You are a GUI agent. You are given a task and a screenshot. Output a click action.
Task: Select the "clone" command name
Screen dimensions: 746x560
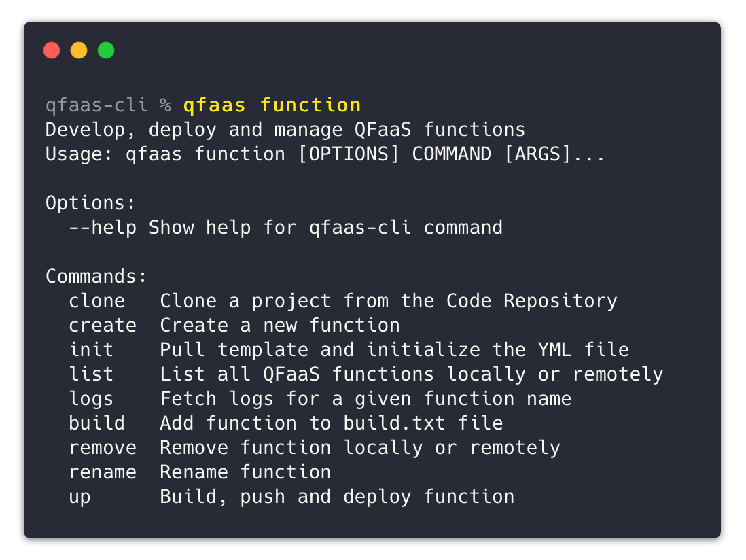pyautogui.click(x=97, y=301)
